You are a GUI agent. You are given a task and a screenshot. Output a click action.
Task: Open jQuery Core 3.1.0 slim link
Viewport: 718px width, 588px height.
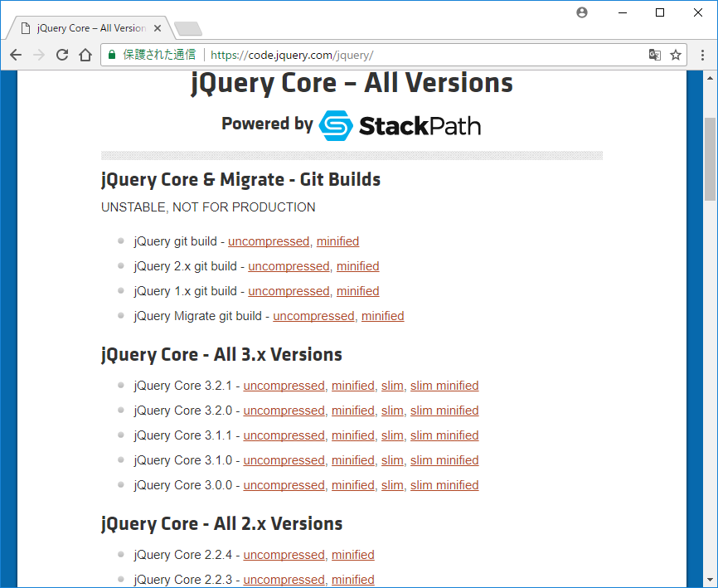tap(392, 460)
